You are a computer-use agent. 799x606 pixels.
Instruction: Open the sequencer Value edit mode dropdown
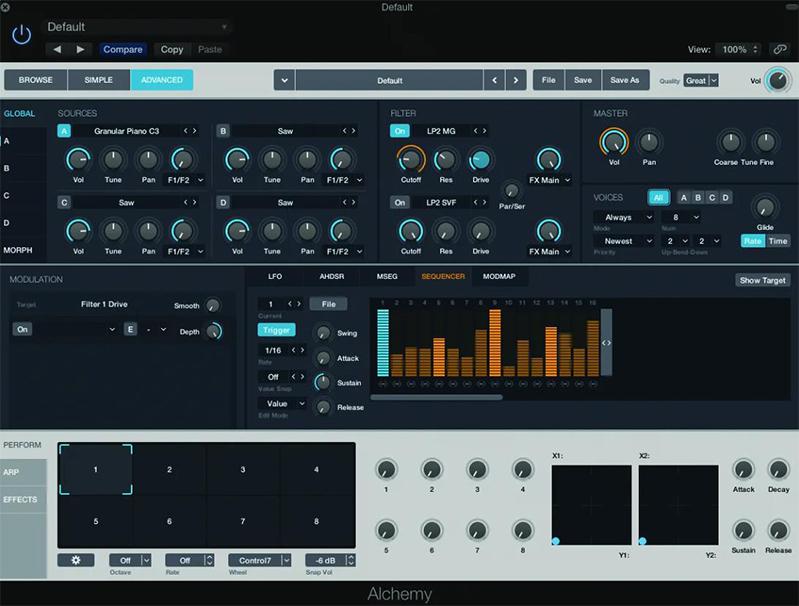(282, 404)
